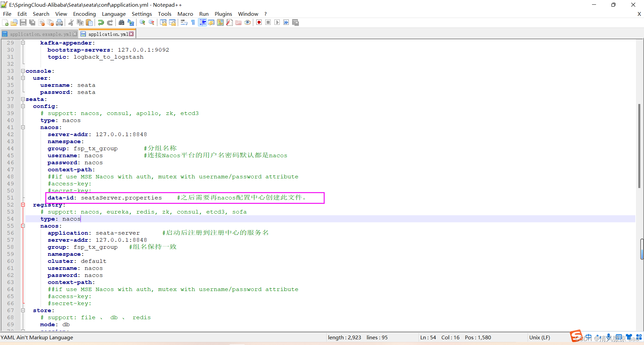Collapse the nacos block at line 41
The width and height of the screenshot is (644, 345).
pyautogui.click(x=23, y=127)
